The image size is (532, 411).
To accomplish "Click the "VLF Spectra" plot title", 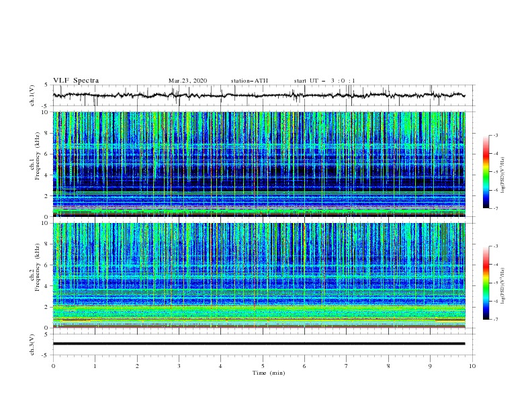I will tap(76, 81).
